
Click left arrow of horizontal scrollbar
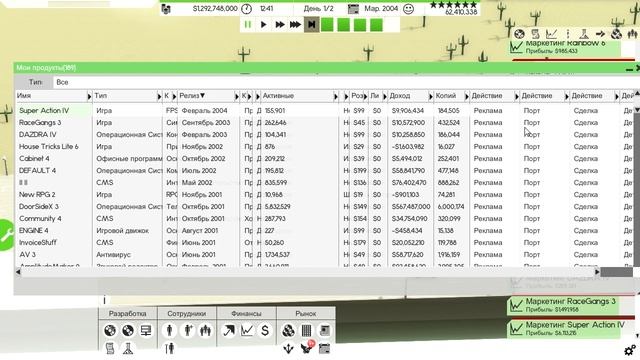point(18,272)
